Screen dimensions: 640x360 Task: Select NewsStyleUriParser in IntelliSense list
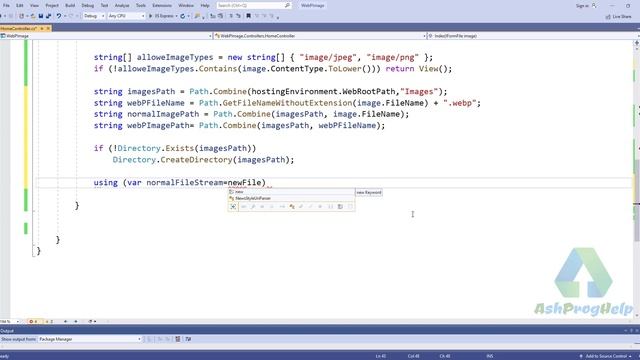(x=291, y=198)
